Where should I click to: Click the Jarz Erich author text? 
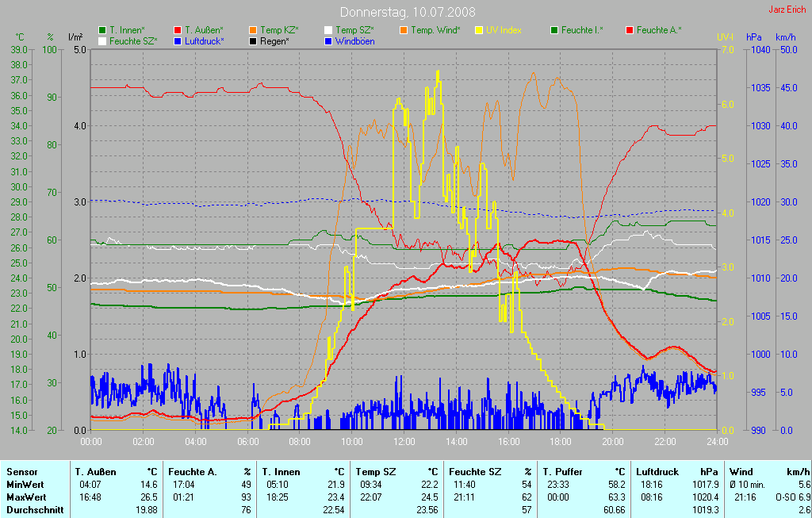(x=787, y=10)
